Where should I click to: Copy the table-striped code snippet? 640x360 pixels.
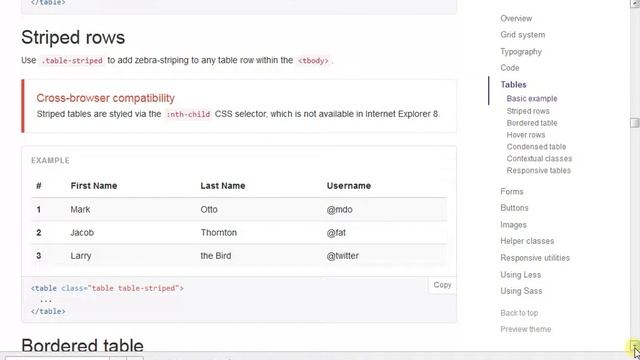click(x=442, y=285)
